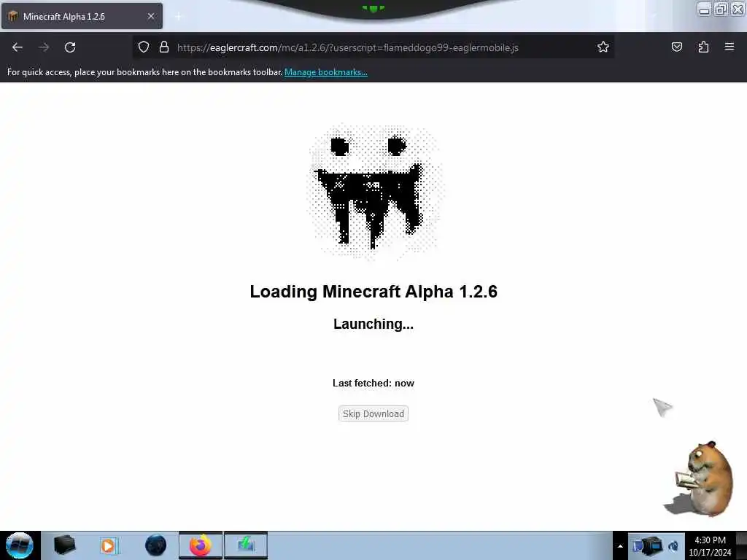Select the Minecraft Alpha 1.2.6 tab

tap(82, 16)
